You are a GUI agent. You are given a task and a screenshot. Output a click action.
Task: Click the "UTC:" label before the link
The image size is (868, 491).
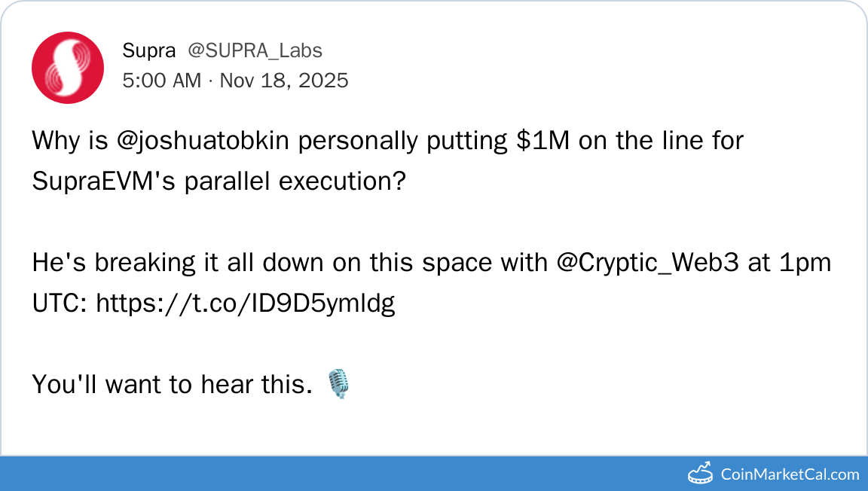point(60,303)
